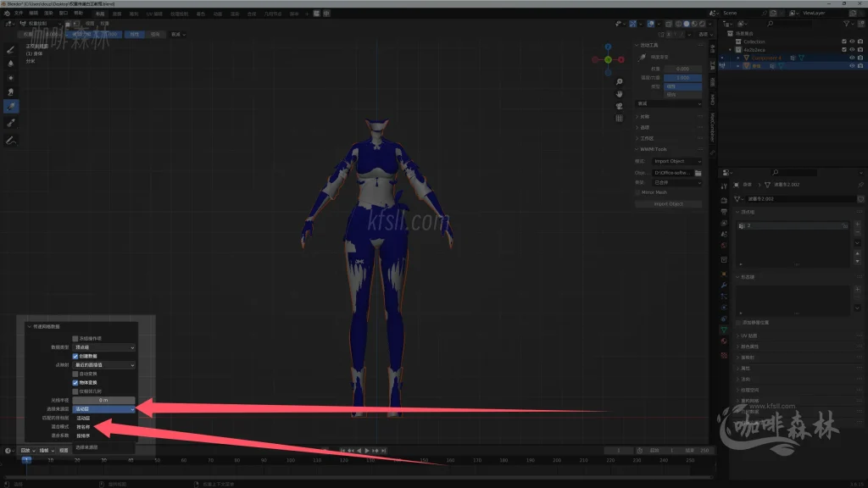This screenshot has width=868, height=488.
Task: Open Modifier properties wrench tab
Action: [724, 285]
